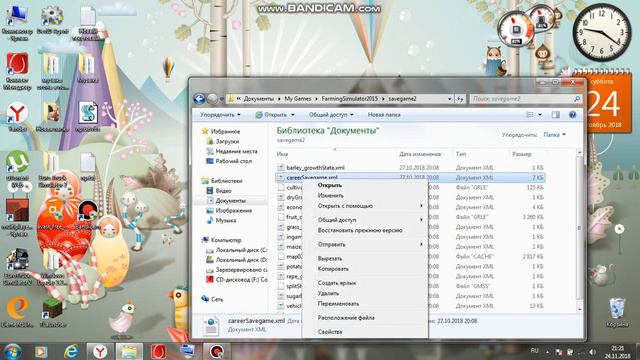Click the volume speaker tray icon
This screenshot has width=640, height=360.
click(592, 352)
